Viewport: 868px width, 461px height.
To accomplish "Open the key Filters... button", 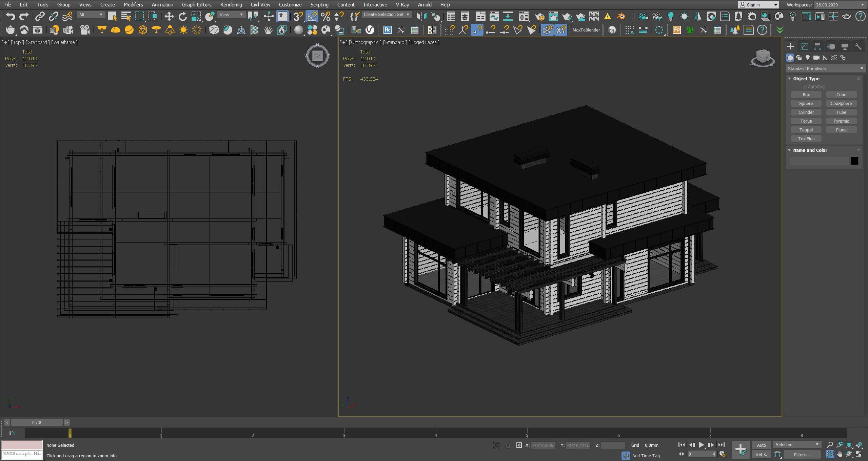I will [x=802, y=455].
